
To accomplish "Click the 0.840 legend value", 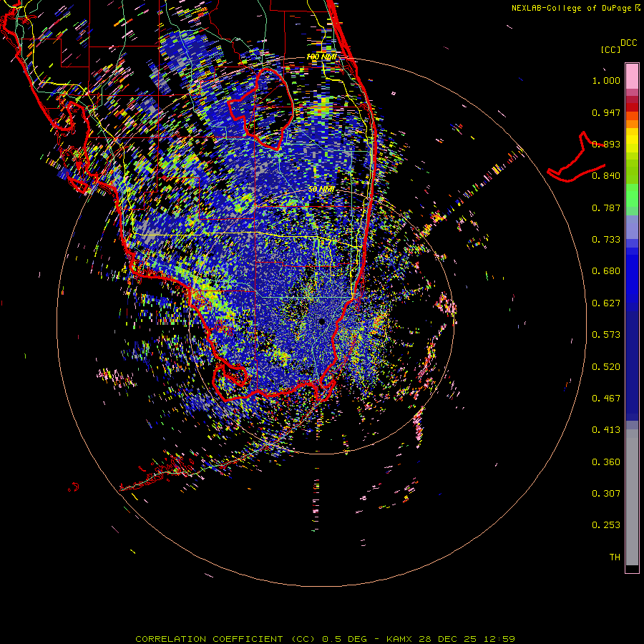I will coord(606,176).
